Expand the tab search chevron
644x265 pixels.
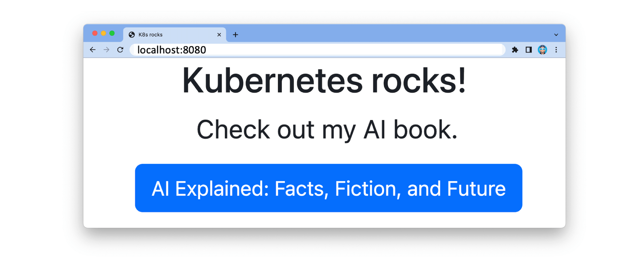coord(556,35)
